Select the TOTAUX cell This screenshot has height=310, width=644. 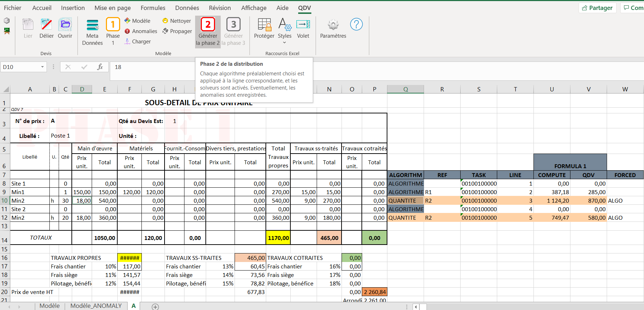[x=41, y=238]
